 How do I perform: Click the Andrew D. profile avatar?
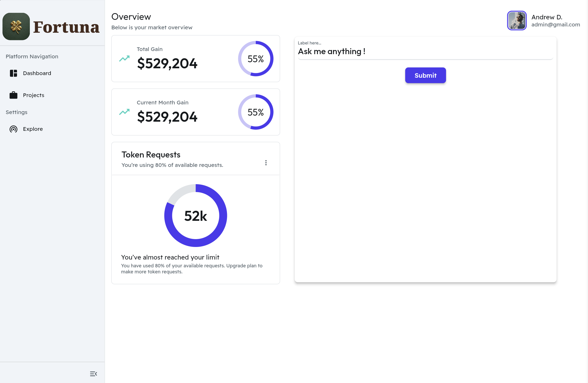(517, 21)
